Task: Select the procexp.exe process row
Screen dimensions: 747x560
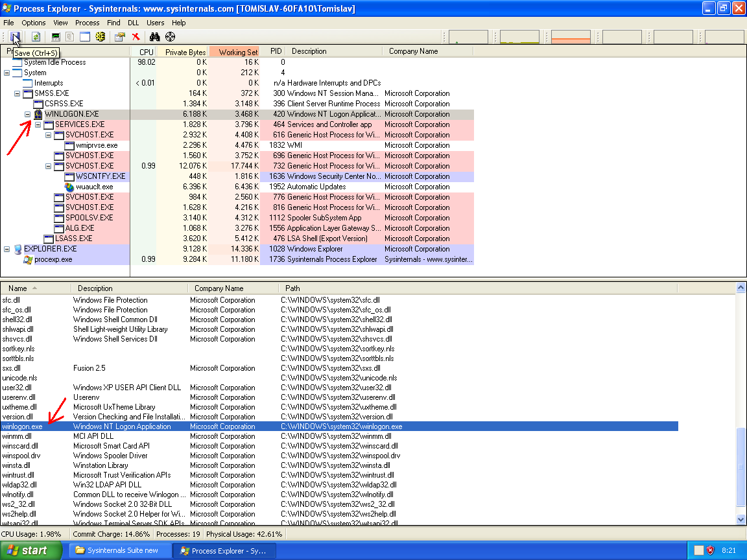Action: point(237,259)
